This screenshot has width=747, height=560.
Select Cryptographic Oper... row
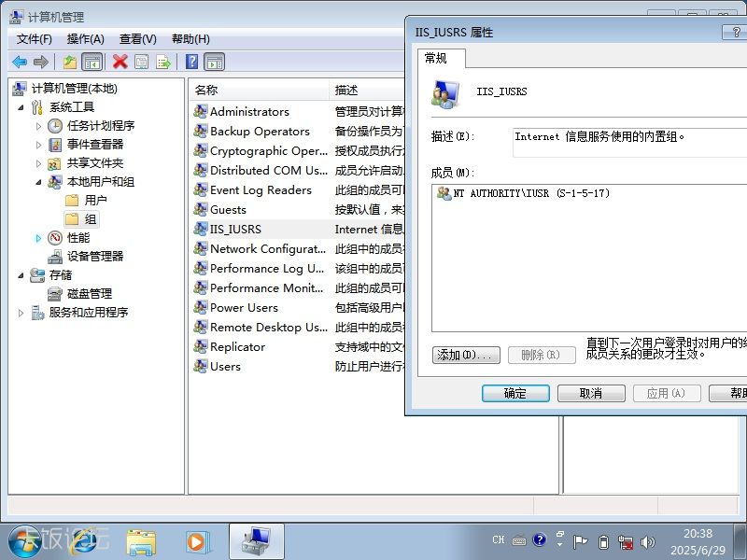click(298, 151)
